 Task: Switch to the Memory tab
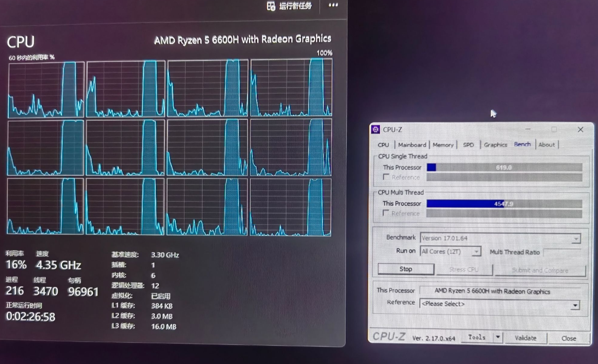pos(443,145)
